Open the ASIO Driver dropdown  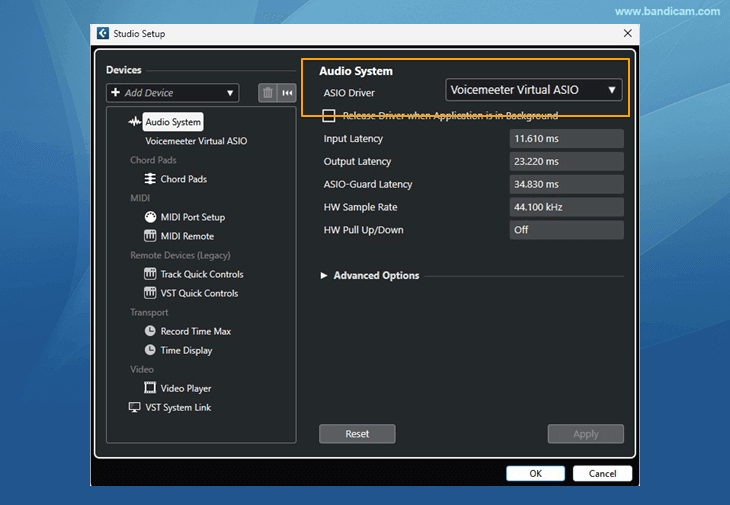pyautogui.click(x=533, y=90)
